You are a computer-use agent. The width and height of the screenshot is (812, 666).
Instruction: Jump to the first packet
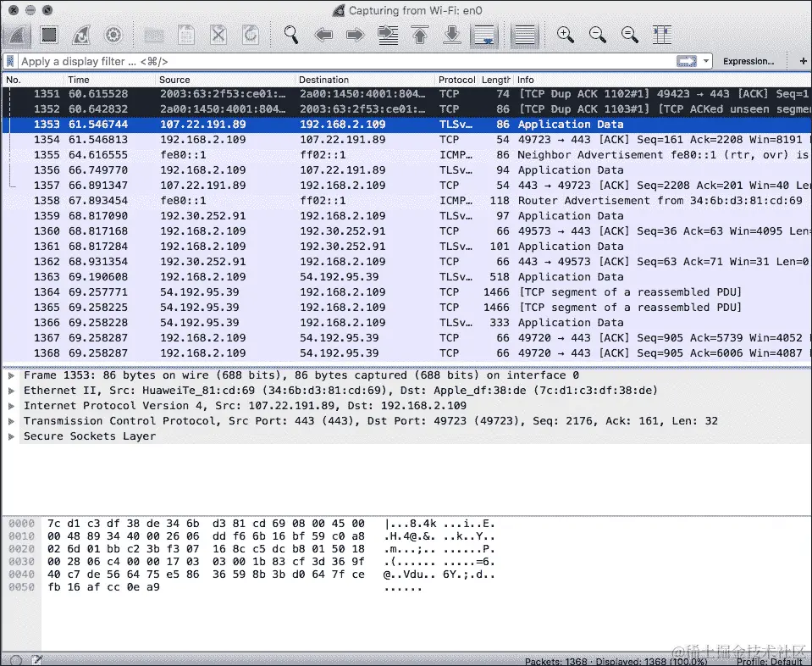click(419, 35)
